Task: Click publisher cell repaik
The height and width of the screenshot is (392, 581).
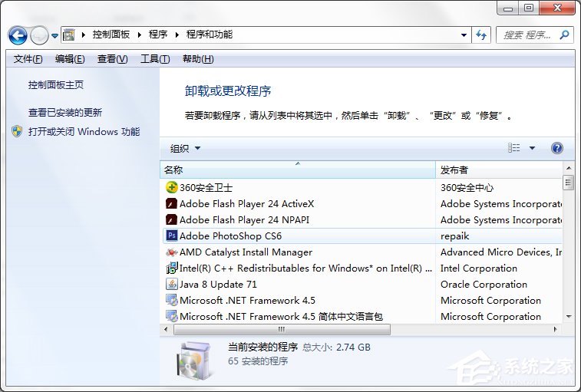Action: [454, 236]
